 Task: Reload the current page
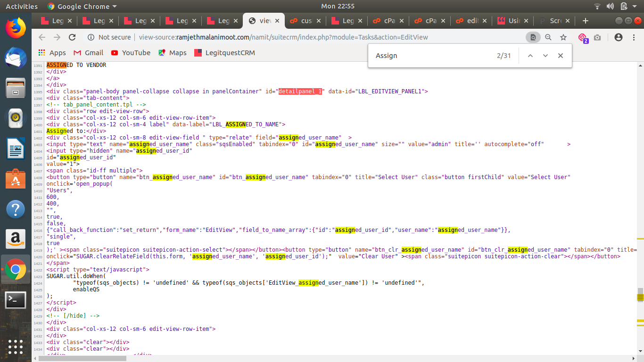(x=72, y=37)
